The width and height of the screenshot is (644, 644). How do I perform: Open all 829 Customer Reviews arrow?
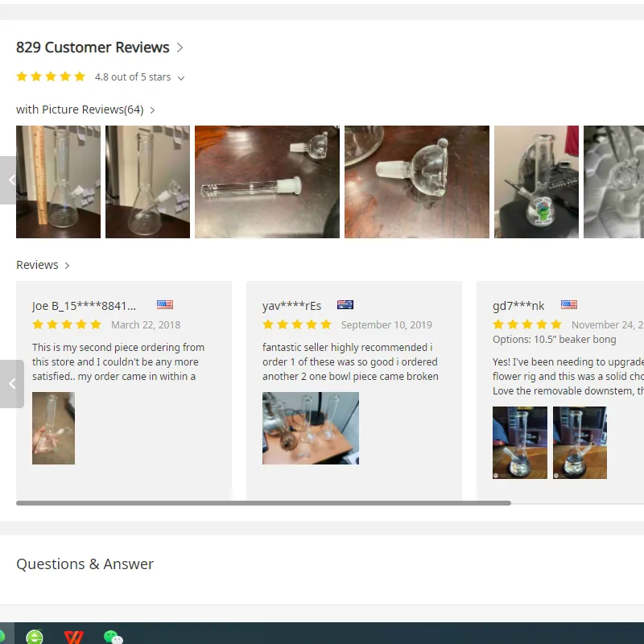pyautogui.click(x=180, y=47)
